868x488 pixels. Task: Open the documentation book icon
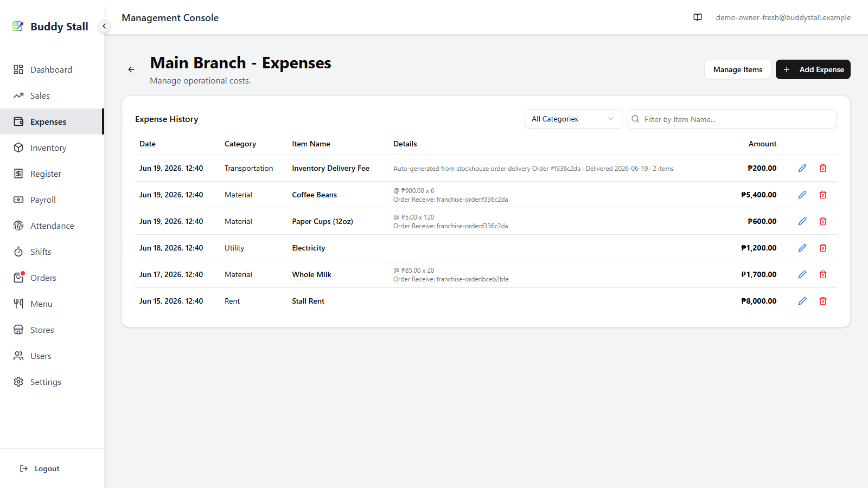click(698, 17)
